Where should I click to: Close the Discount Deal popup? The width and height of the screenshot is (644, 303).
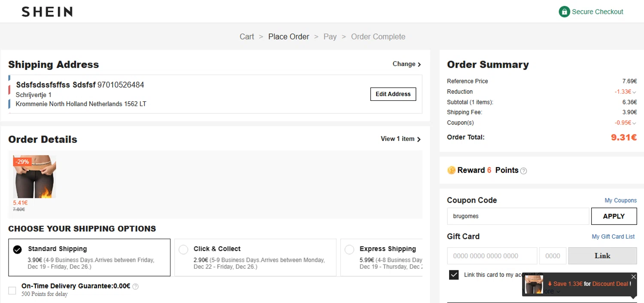(x=633, y=277)
